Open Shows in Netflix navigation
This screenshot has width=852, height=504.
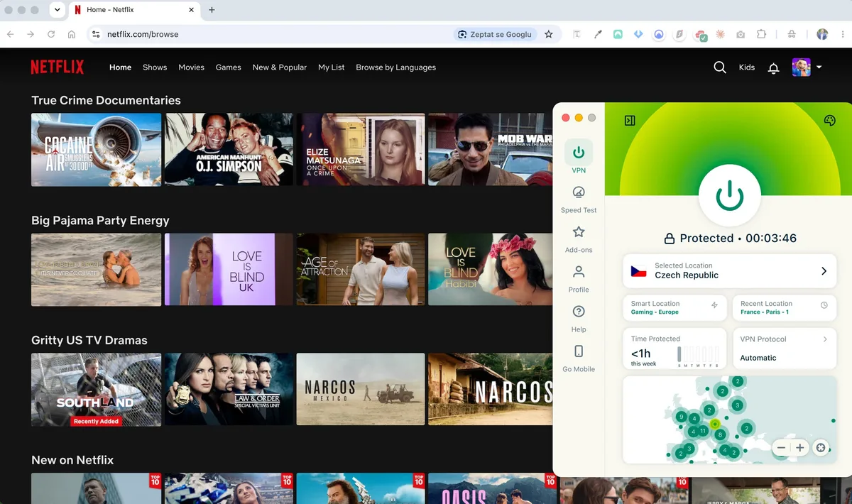[x=155, y=67]
